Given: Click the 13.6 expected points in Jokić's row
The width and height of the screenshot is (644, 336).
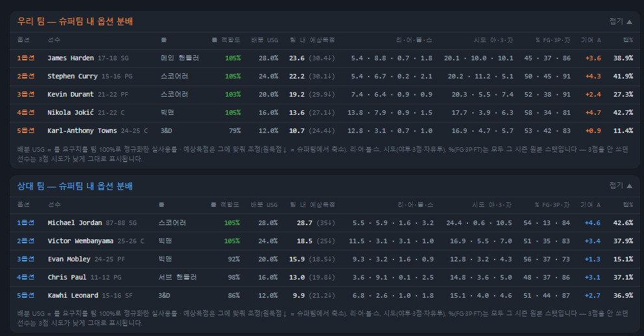Looking at the screenshot, I should (297, 112).
